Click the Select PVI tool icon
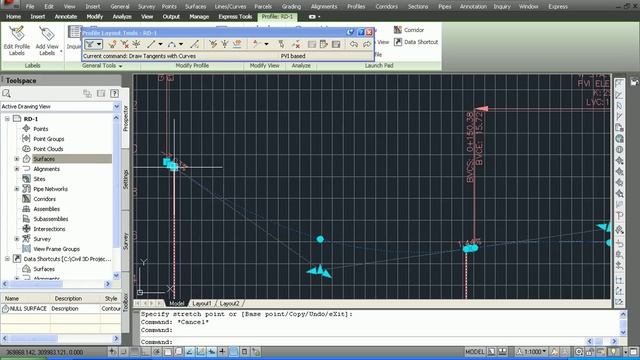The width and height of the screenshot is (640, 360). click(x=282, y=44)
